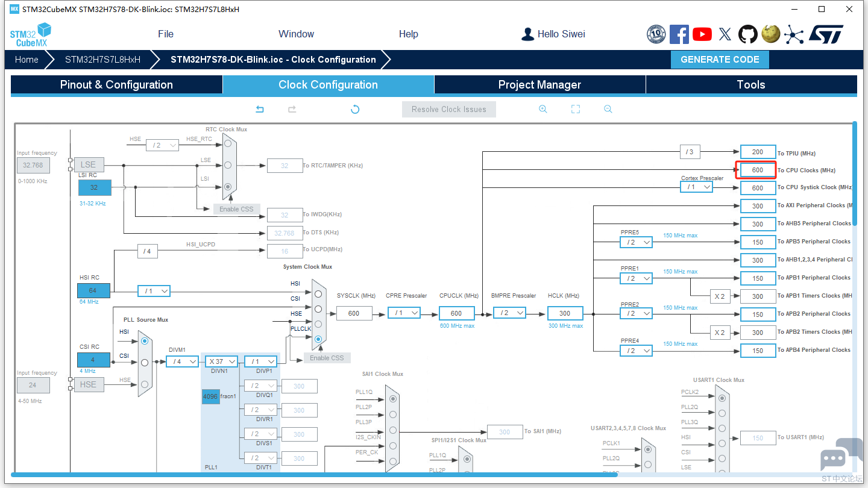Fit the clock diagram to the view
Image resolution: width=868 pixels, height=488 pixels.
(576, 109)
